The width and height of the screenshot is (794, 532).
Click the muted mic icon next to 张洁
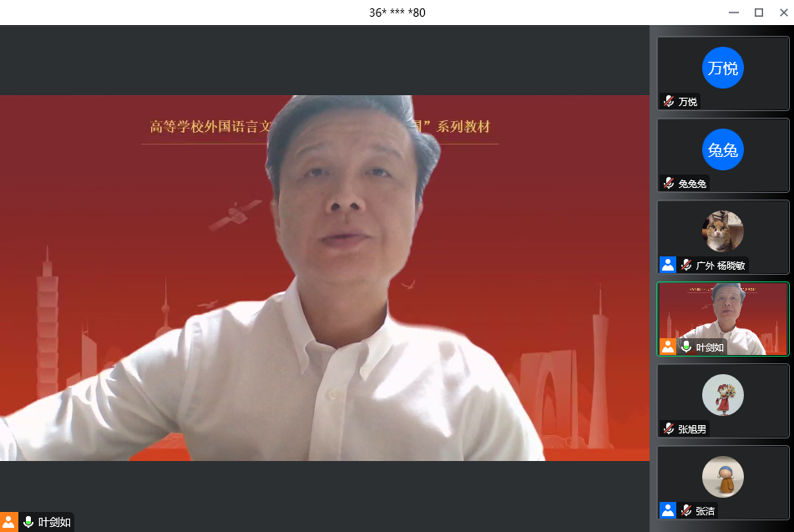686,510
